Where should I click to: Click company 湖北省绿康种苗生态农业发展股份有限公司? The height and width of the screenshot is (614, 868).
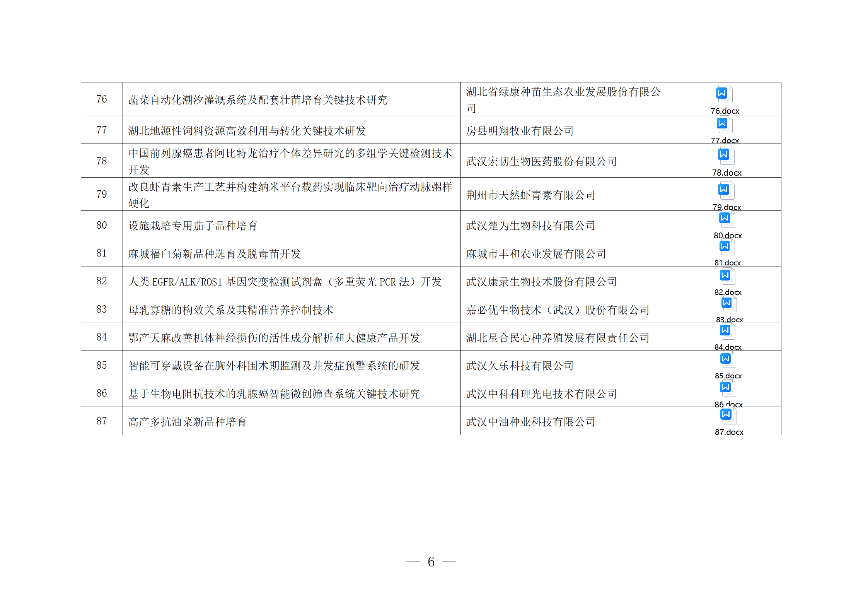[563, 100]
